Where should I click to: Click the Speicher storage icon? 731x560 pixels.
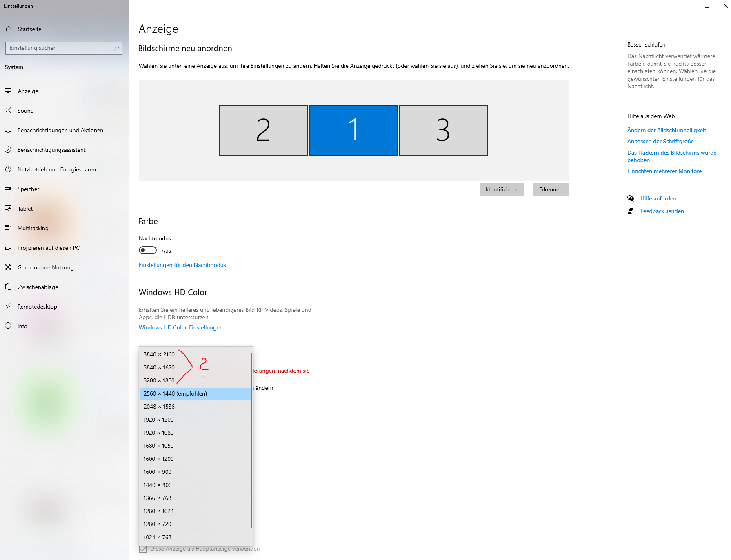pyautogui.click(x=8, y=189)
